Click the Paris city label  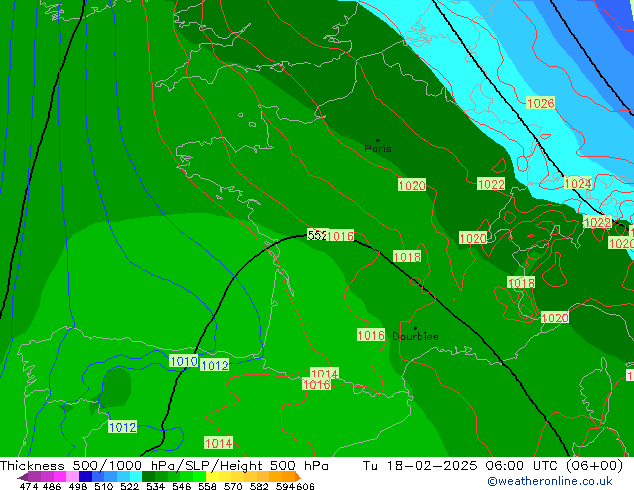(x=378, y=148)
